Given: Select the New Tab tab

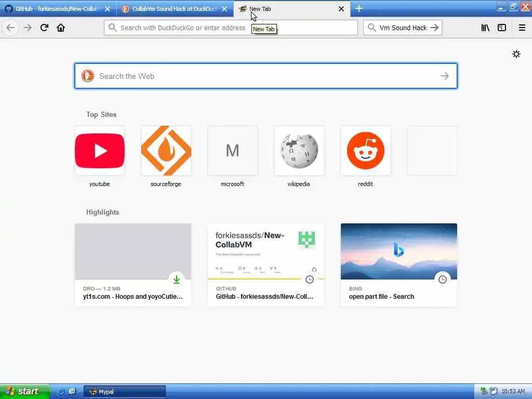Looking at the screenshot, I should (x=292, y=9).
